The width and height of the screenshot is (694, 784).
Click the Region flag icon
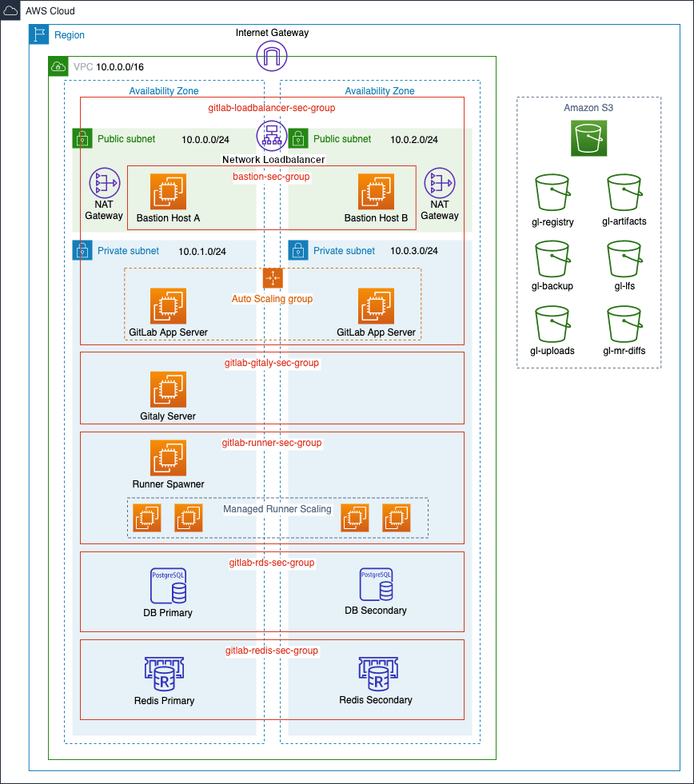pos(38,34)
